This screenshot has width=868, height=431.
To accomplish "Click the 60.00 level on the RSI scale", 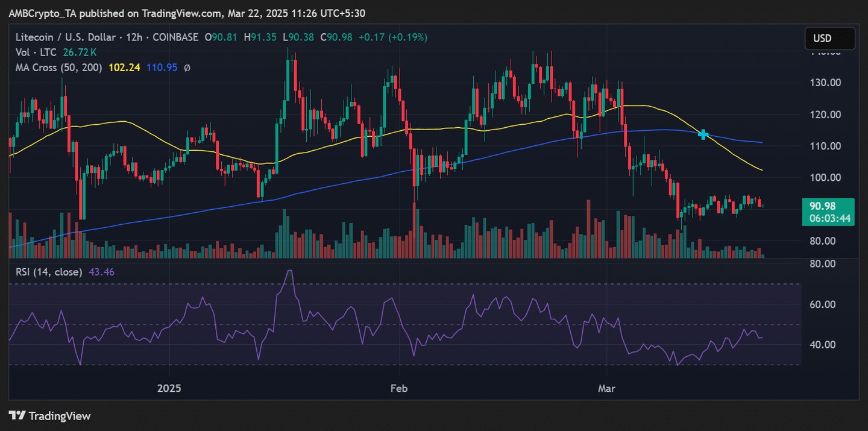I will coord(822,304).
